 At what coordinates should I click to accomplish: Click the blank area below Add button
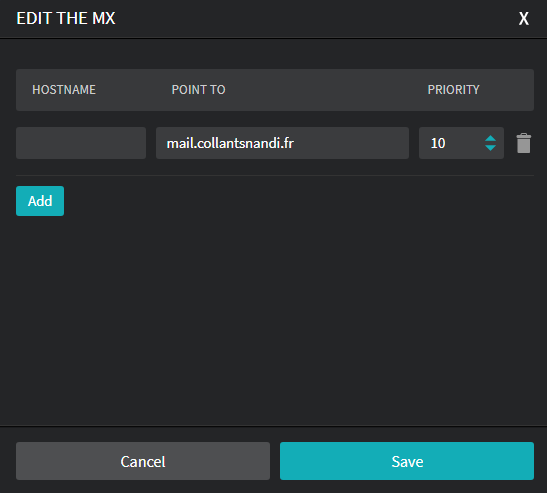coord(274,314)
